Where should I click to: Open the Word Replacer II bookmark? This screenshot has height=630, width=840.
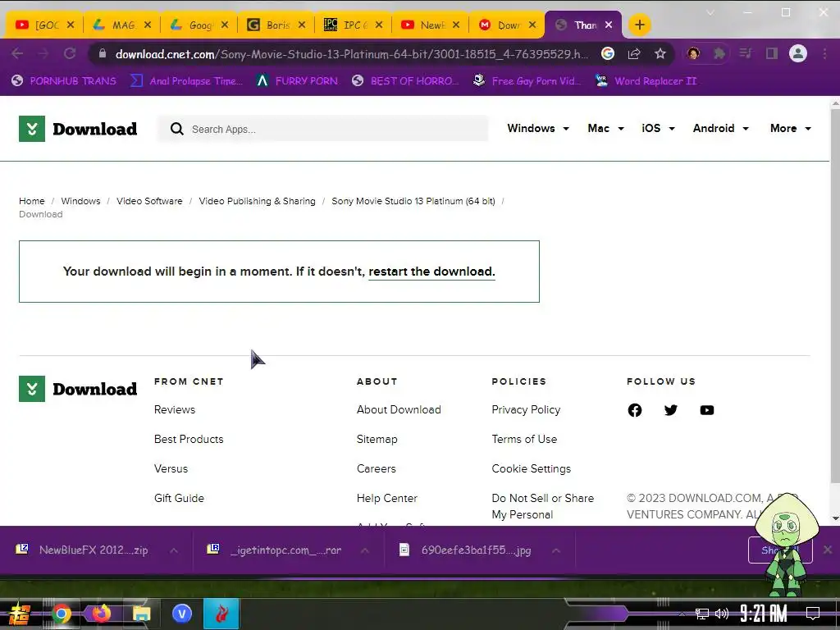point(646,81)
